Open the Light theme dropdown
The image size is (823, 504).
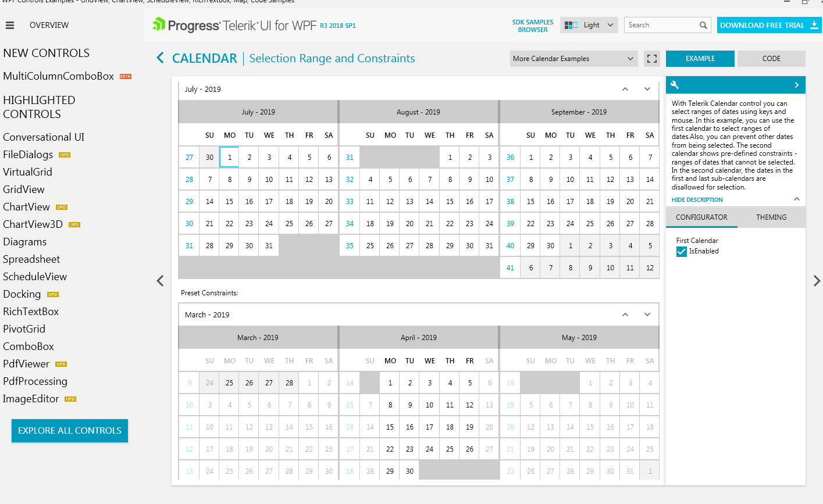[590, 25]
